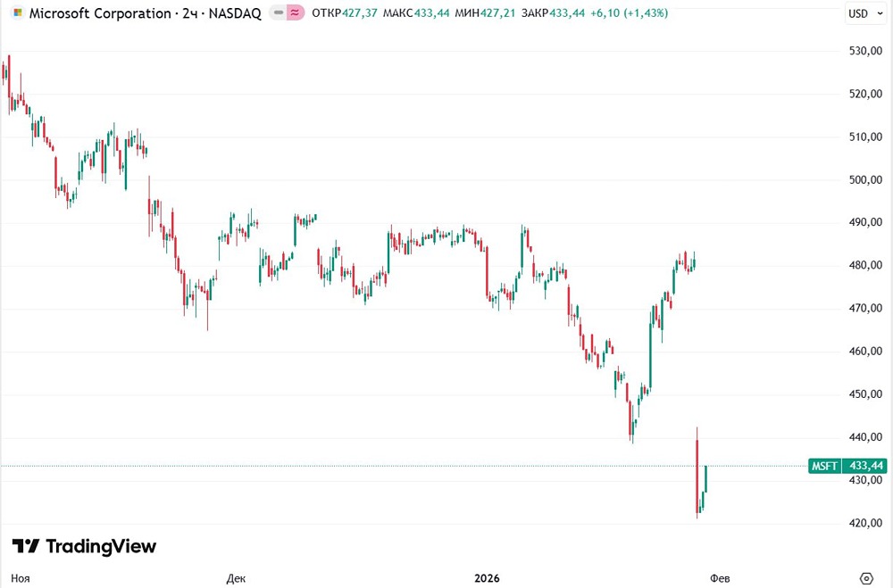Click the TradingView logo
The height and width of the screenshot is (588, 893).
(84, 546)
